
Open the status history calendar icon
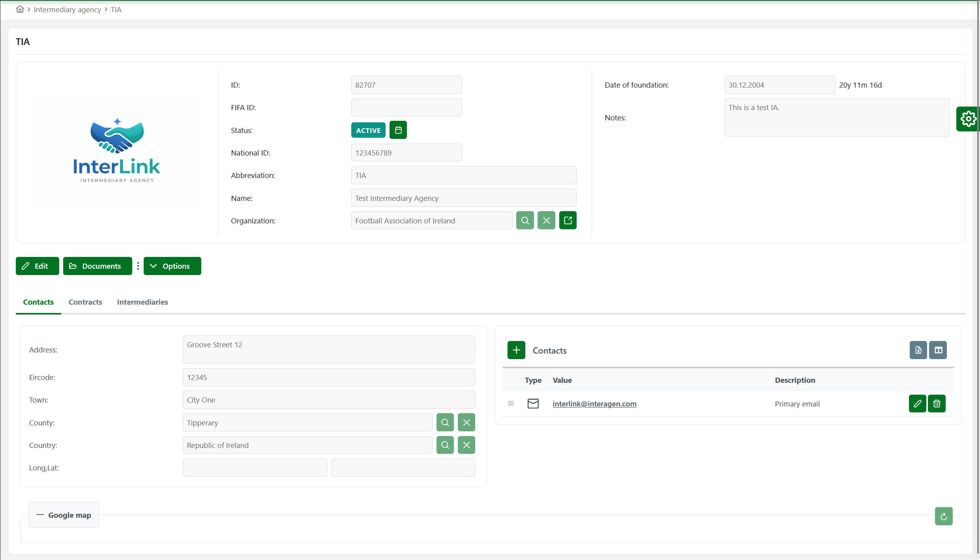(398, 130)
